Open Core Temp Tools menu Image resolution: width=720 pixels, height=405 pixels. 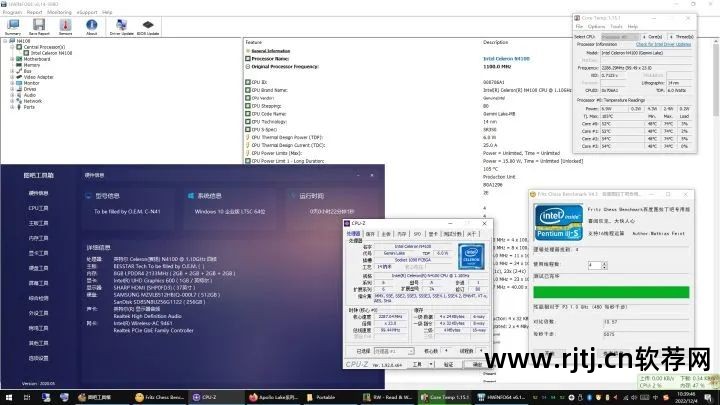click(616, 27)
